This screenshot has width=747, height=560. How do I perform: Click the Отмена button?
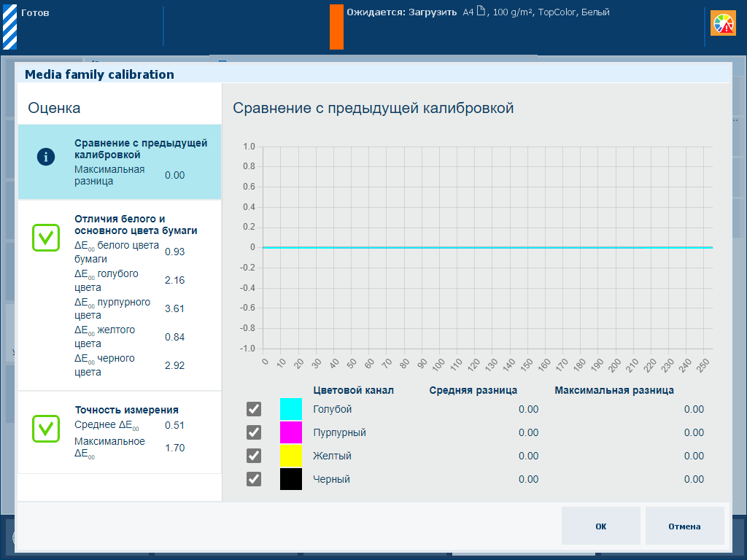(684, 526)
